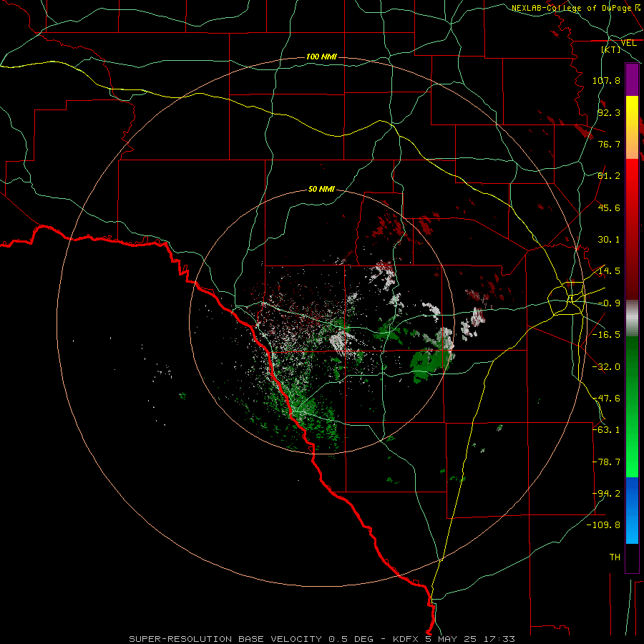
Task: Click the gray segment of the color bar
Action: (x=632, y=318)
